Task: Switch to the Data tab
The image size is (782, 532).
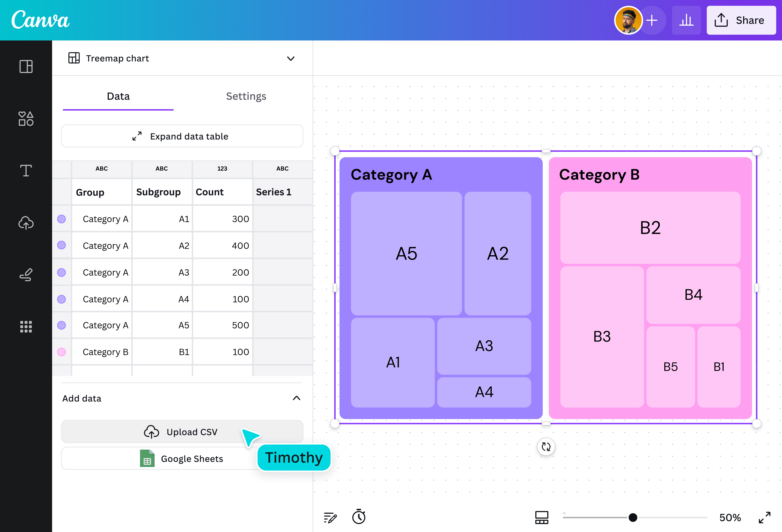Action: pyautogui.click(x=118, y=96)
